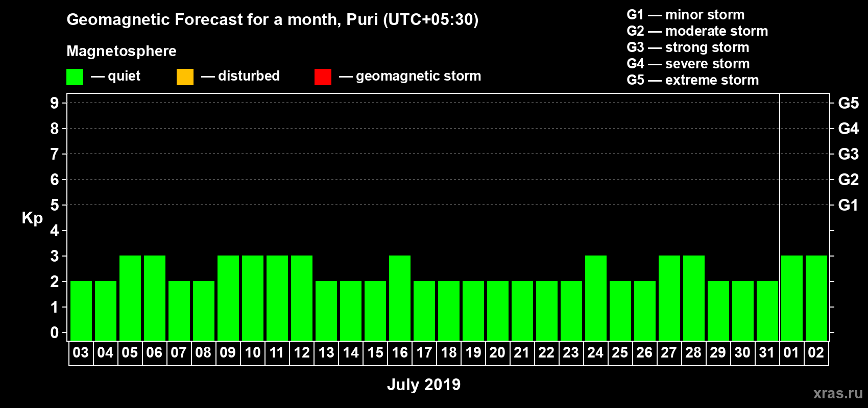Click date label 09 on the axis
This screenshot has width=868, height=408.
[x=228, y=352]
